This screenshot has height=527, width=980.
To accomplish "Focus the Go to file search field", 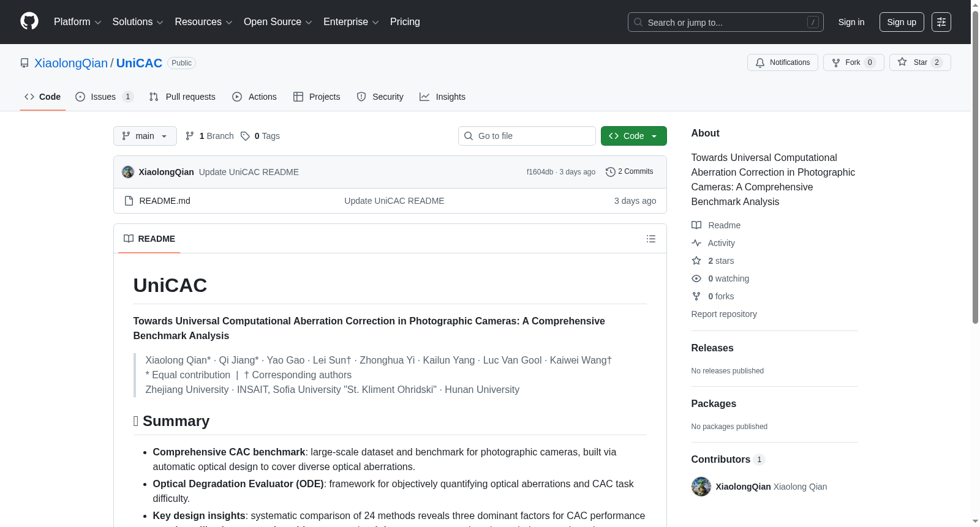I will tap(527, 136).
